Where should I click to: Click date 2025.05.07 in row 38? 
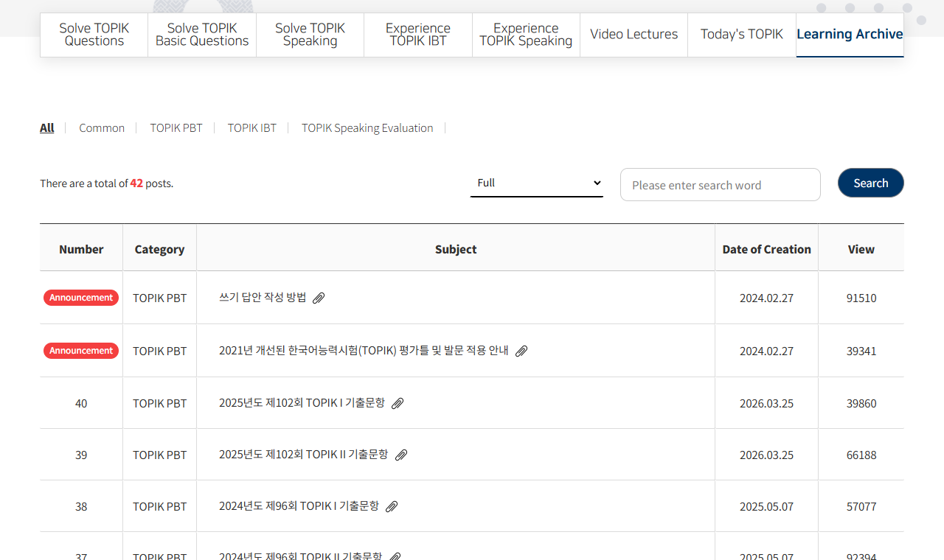click(767, 506)
